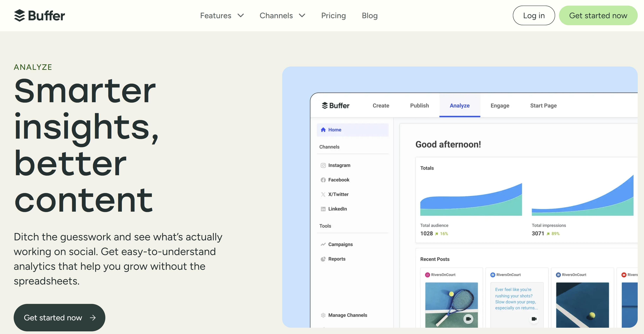Open the tennis ball on court thumbnail

pyautogui.click(x=582, y=305)
